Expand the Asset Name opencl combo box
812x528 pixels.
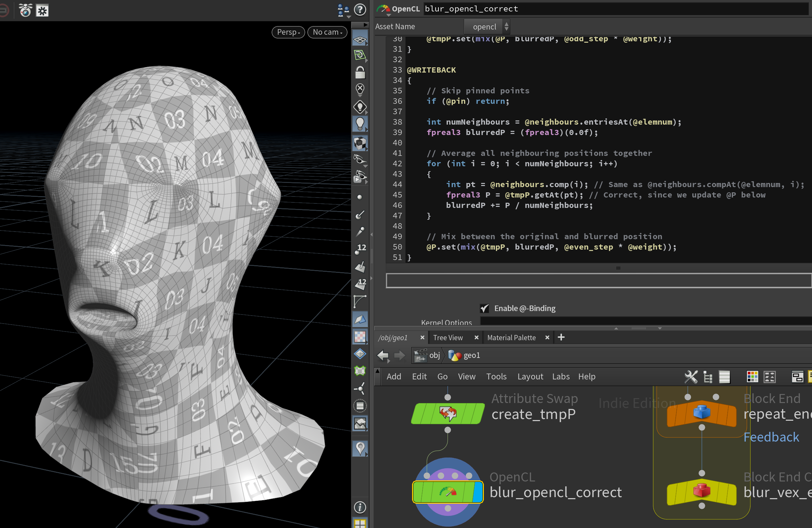point(487,27)
